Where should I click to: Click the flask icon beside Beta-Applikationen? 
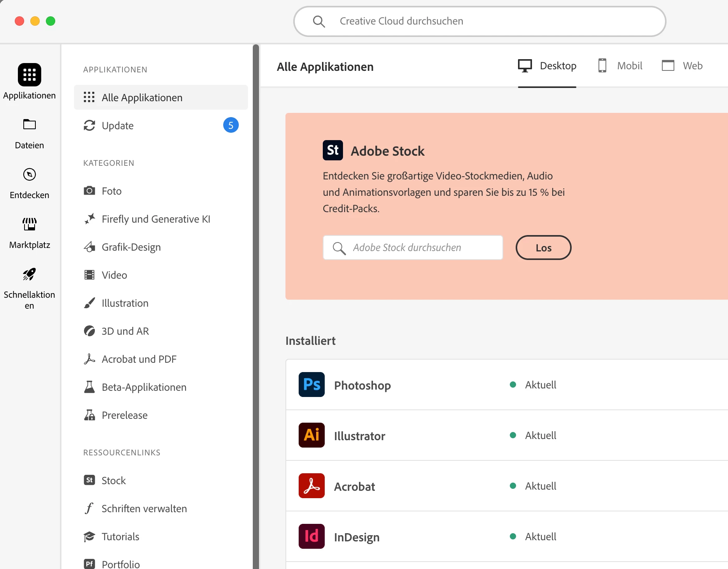tap(89, 387)
